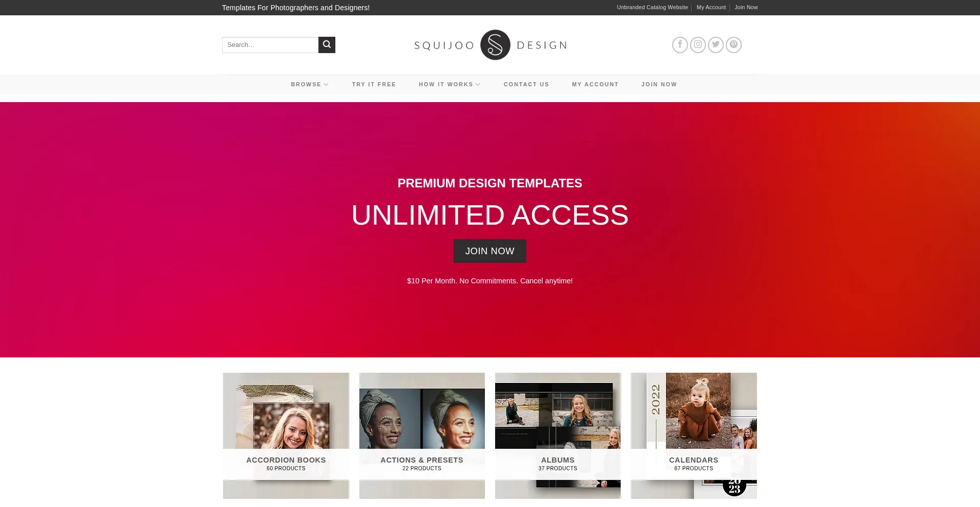This screenshot has height=507, width=980.
Task: Expand the Browse menu chevron
Action: click(x=326, y=84)
